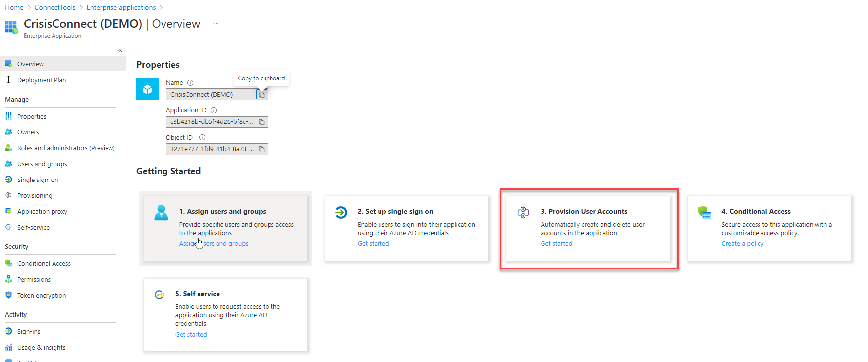868x362 pixels.
Task: Collapse the left navigation menu
Action: (x=120, y=50)
